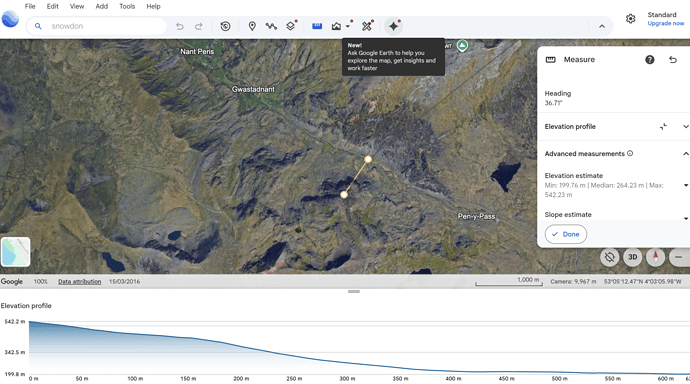
Task: Open the File menu
Action: click(x=30, y=6)
